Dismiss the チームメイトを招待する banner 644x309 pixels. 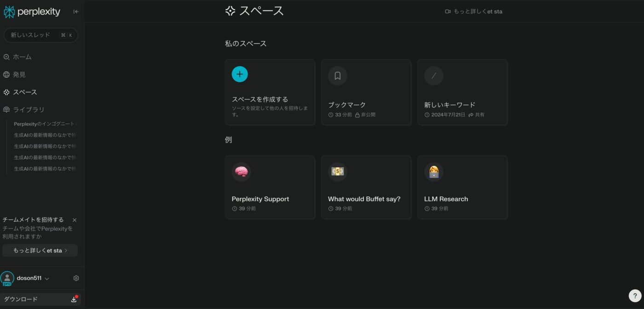(75, 220)
